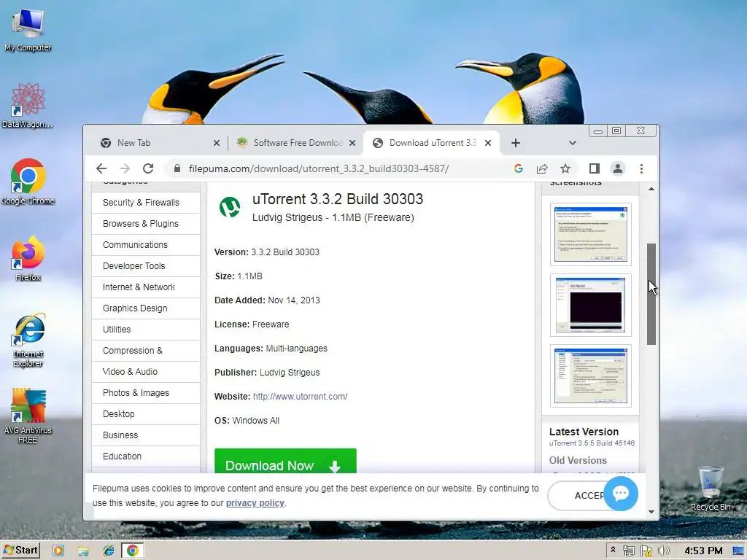Open Communications category
This screenshot has width=747, height=560.
145,245
